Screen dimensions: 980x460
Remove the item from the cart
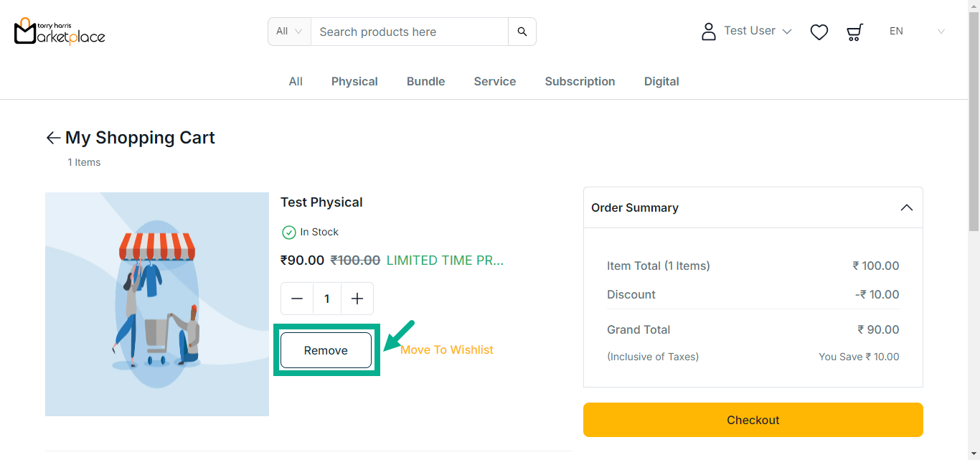click(326, 350)
